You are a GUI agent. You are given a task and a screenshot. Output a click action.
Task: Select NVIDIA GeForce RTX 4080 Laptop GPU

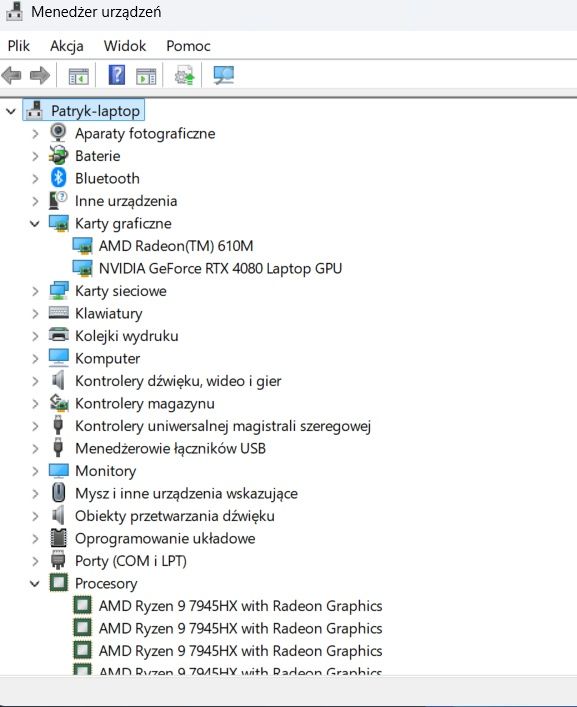pyautogui.click(x=220, y=268)
